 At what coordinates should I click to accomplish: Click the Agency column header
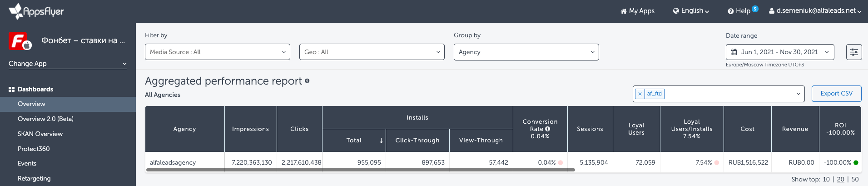point(185,129)
